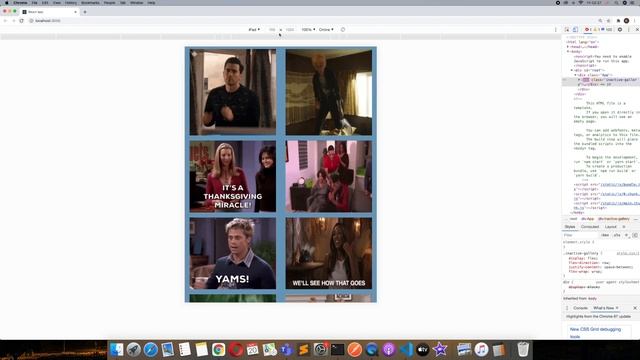
Task: Open device toolbar more options menu
Action: (556, 29)
